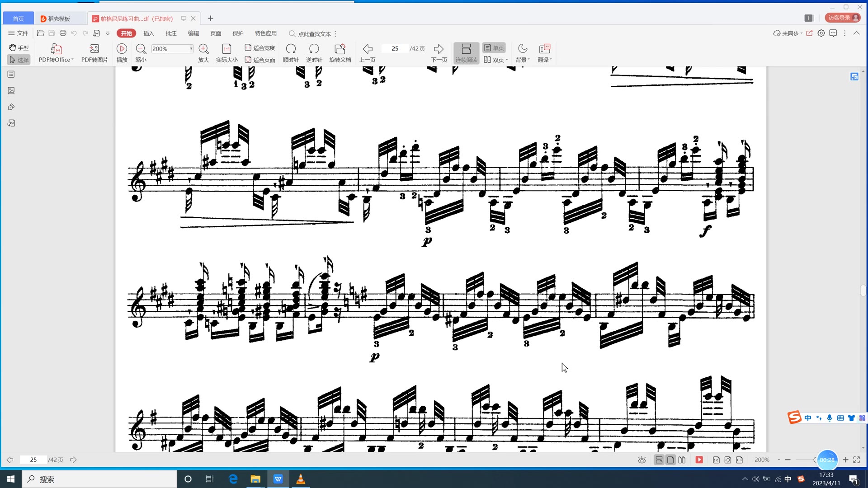Viewport: 868px width, 488px height.
Task: Switch to the 稻壳模板 tab
Action: 59,19
